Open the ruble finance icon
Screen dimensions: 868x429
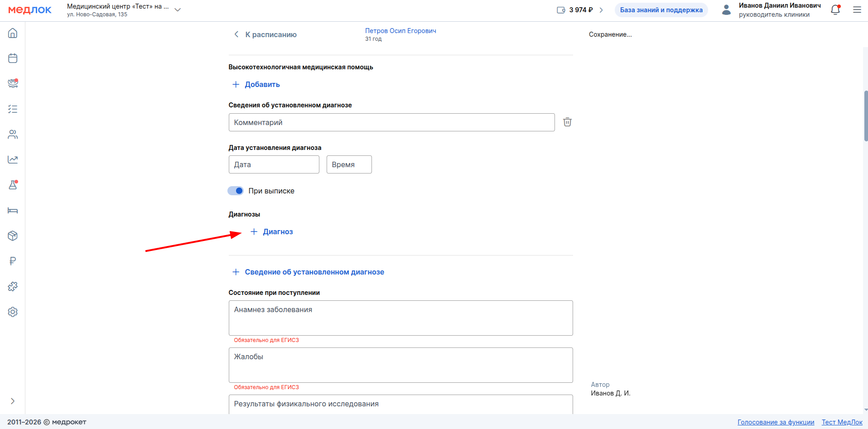[13, 261]
